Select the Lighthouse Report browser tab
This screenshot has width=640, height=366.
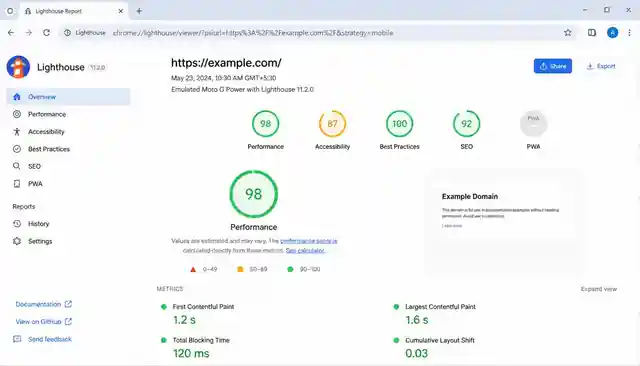[73, 11]
